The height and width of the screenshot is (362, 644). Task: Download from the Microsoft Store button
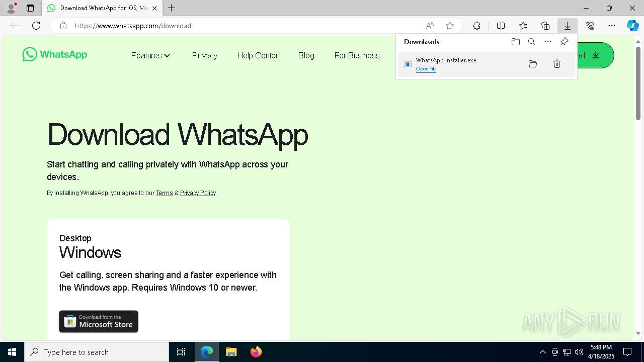(x=99, y=321)
